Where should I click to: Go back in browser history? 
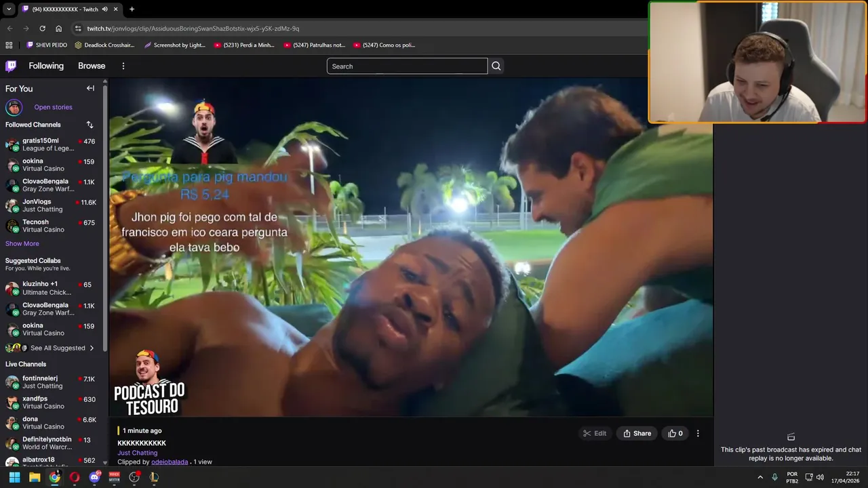point(9,28)
